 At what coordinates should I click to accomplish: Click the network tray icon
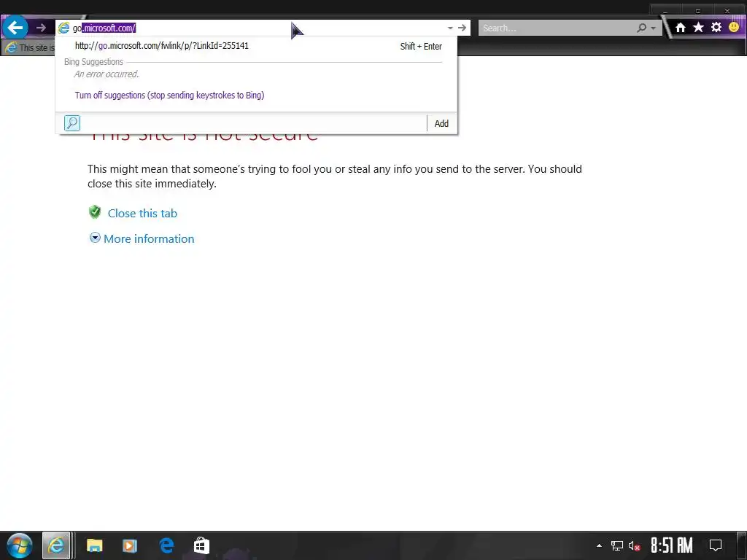coord(617,545)
